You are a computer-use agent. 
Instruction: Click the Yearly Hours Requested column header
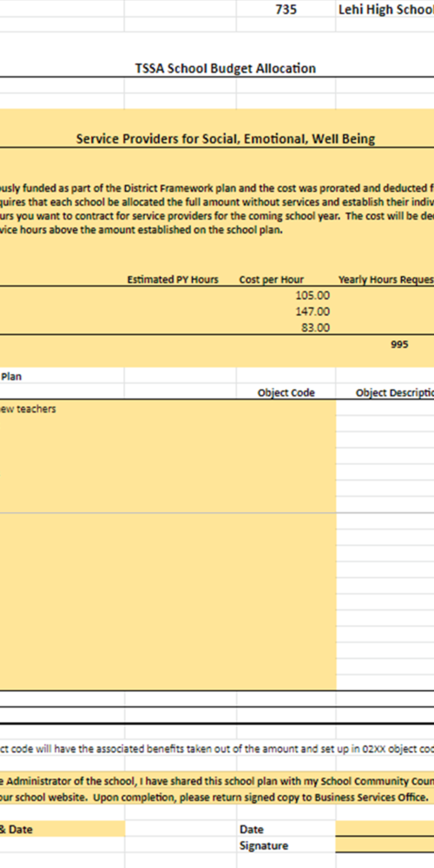[x=386, y=279]
